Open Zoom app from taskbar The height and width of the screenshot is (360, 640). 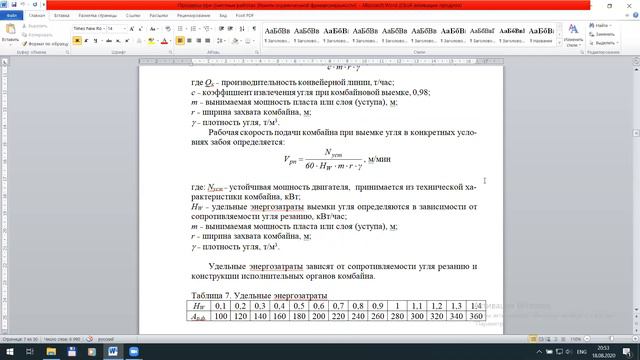(x=134, y=351)
